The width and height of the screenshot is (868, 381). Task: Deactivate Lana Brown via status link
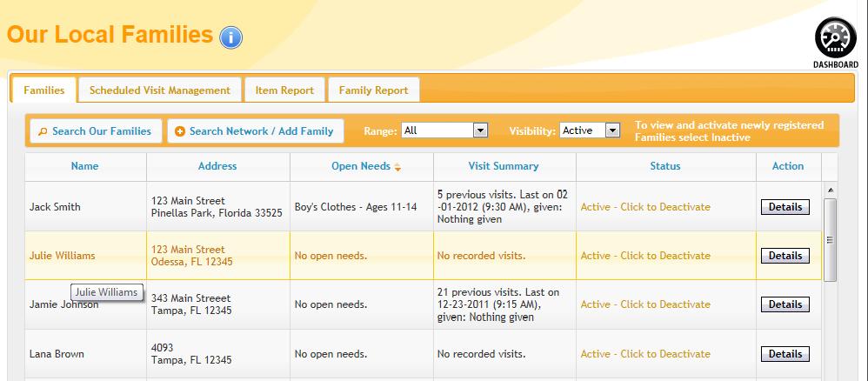tap(645, 354)
